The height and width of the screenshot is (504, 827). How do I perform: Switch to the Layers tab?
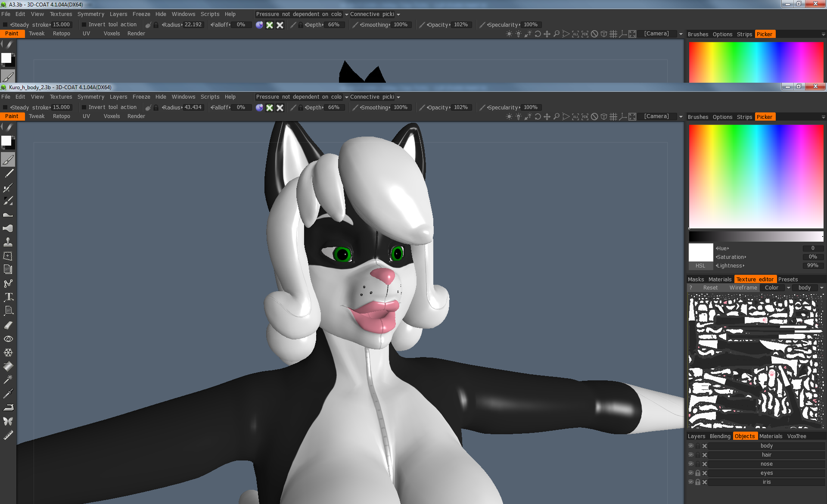(696, 436)
